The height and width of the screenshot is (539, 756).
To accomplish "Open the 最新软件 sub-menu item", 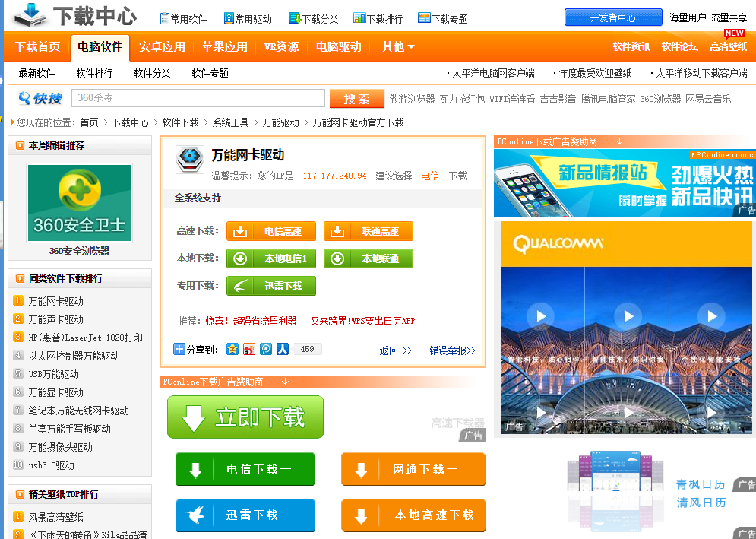I will [x=36, y=73].
